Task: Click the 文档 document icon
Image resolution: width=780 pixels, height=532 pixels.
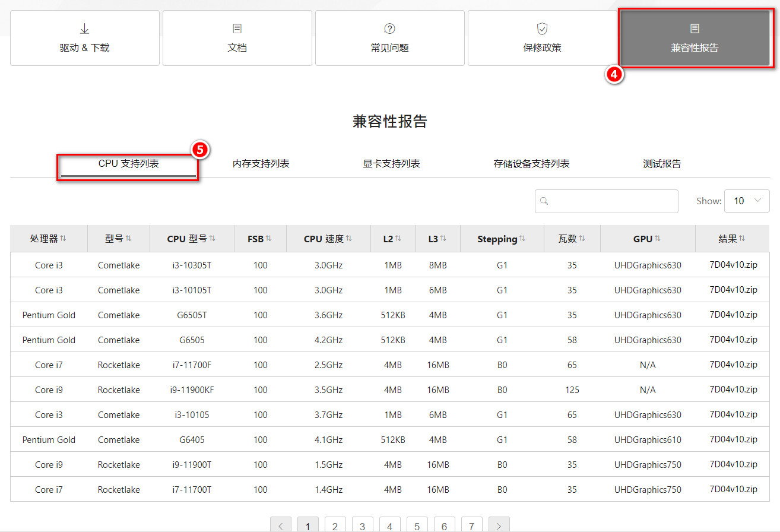Action: point(237,28)
